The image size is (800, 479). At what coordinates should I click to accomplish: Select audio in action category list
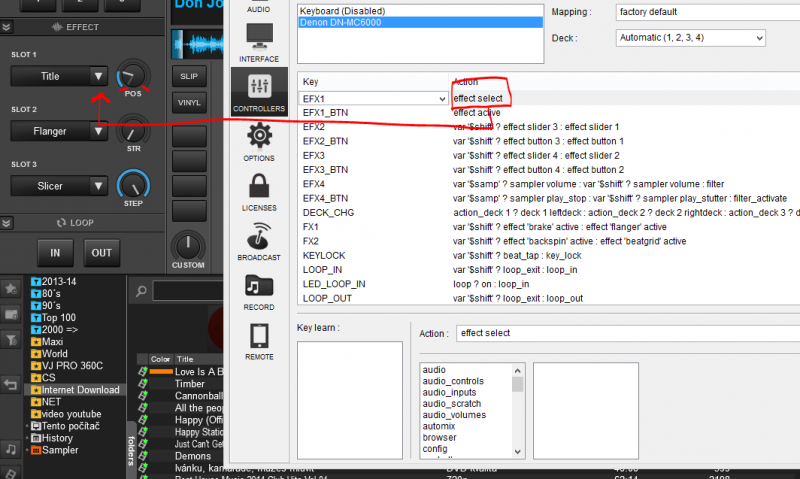click(x=434, y=370)
